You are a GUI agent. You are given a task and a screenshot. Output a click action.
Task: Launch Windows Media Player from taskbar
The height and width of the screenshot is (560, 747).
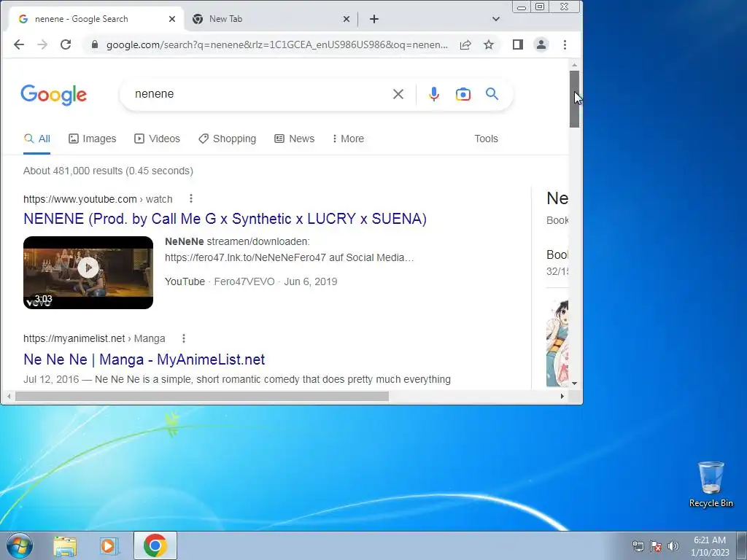[109, 546]
